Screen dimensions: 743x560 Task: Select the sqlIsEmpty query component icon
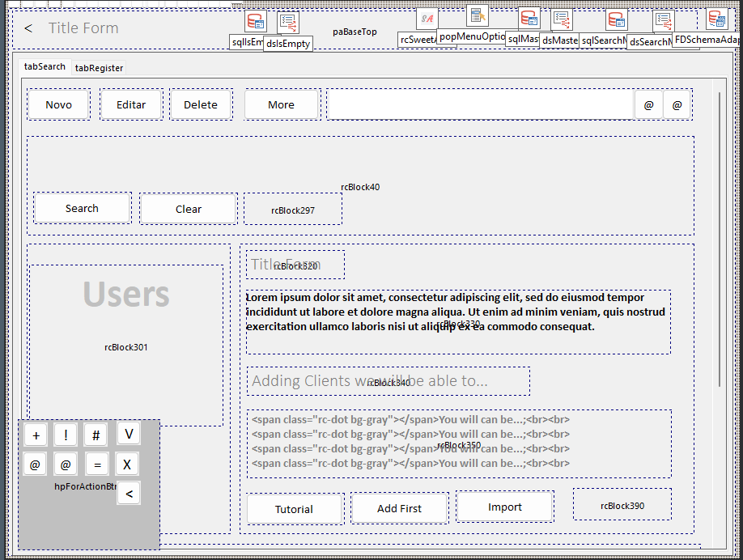256,22
